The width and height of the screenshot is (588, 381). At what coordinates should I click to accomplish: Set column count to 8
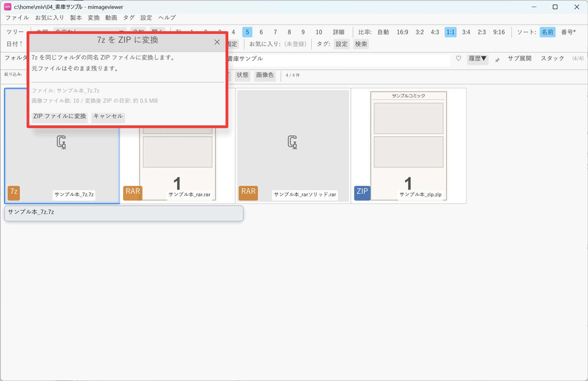289,32
